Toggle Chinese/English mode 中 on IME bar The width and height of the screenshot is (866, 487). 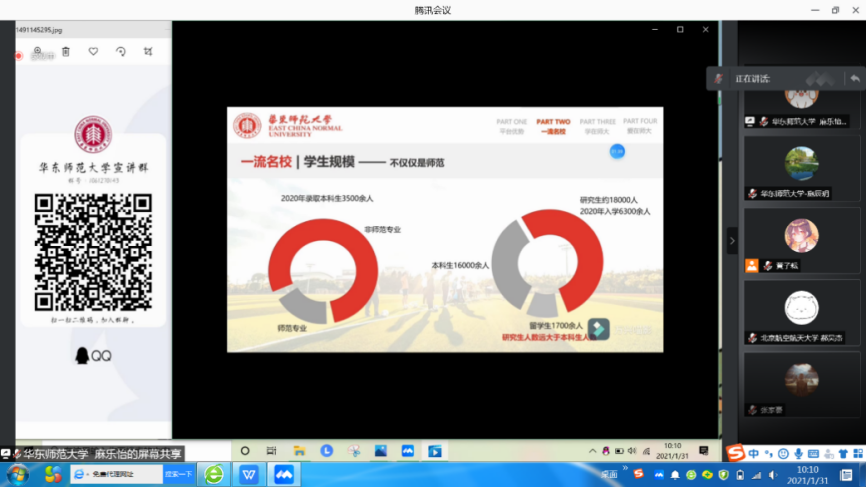pos(753,453)
